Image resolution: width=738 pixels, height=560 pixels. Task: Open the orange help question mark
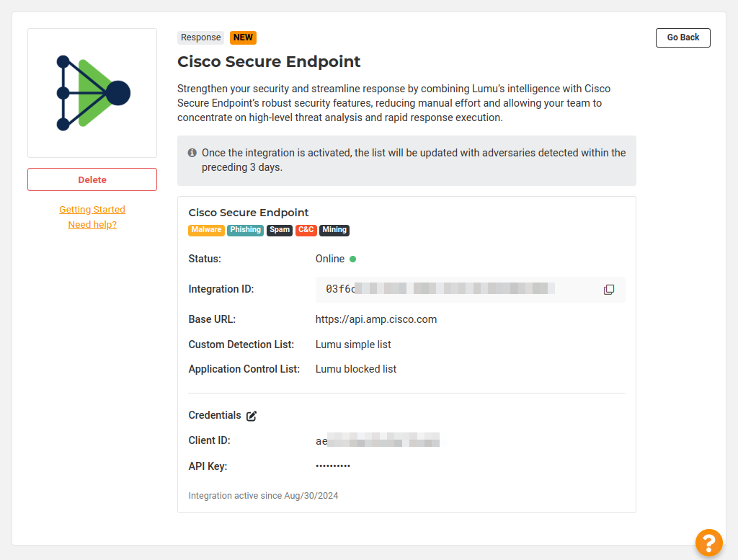coord(708,543)
